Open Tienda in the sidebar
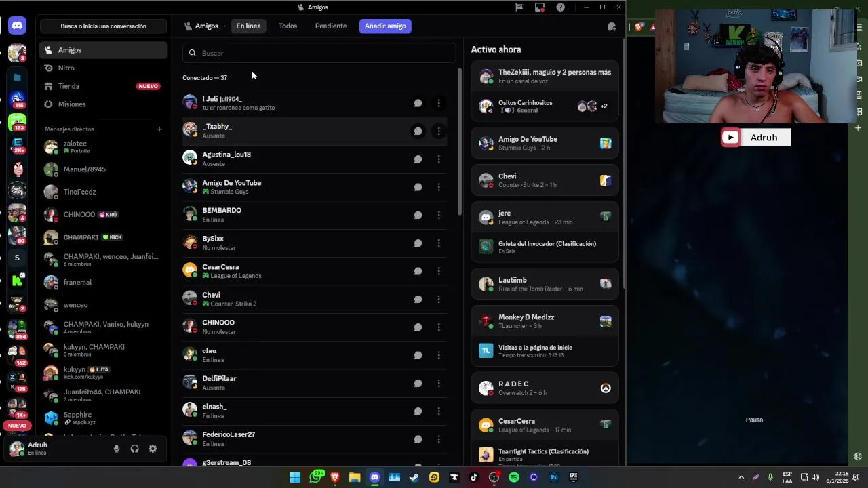 point(103,86)
